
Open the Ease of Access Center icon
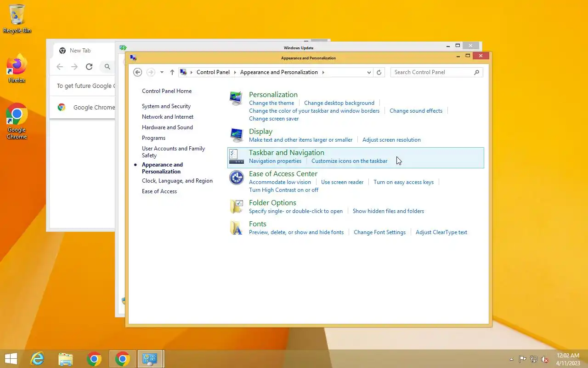point(236,178)
